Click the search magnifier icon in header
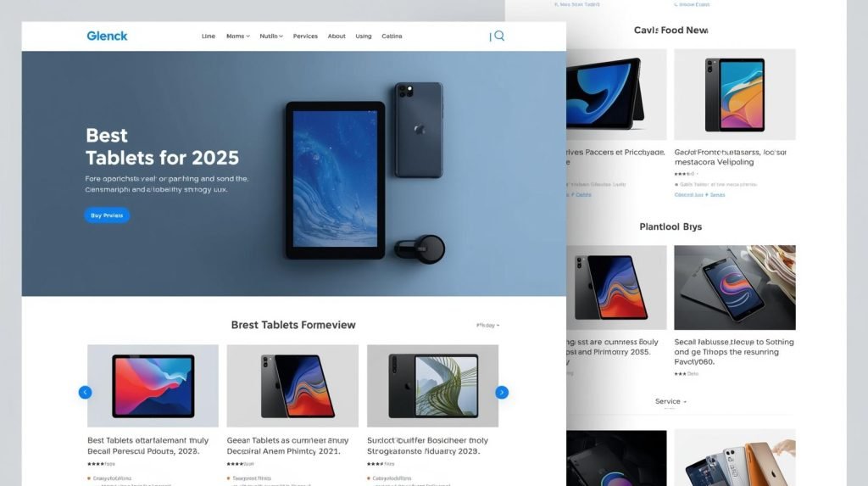This screenshot has width=868, height=486. pos(499,36)
